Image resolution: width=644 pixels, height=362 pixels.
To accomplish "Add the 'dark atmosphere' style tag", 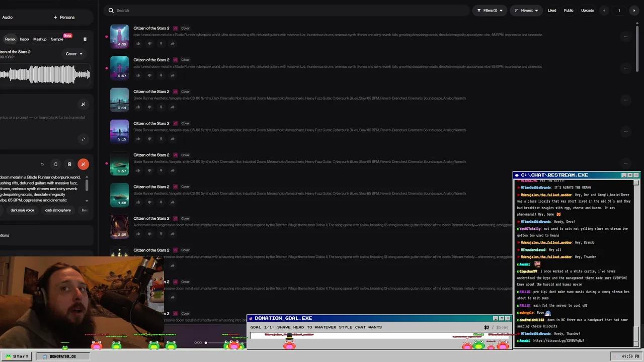I will (58, 210).
